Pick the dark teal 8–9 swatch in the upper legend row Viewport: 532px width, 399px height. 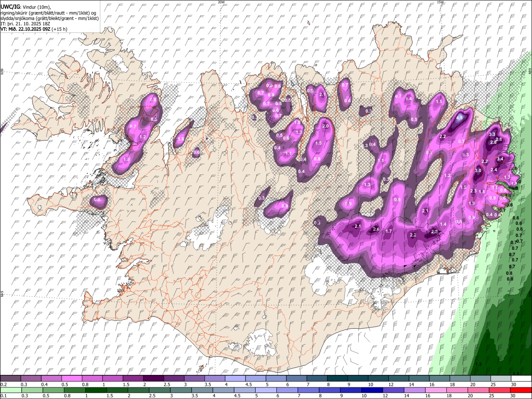pyautogui.click(x=338, y=378)
